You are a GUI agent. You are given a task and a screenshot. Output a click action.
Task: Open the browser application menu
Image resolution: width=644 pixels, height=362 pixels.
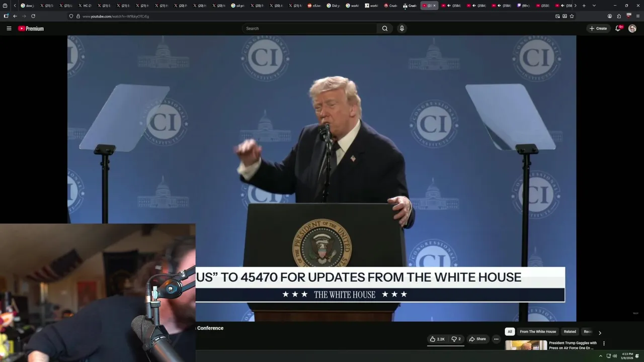[638, 16]
